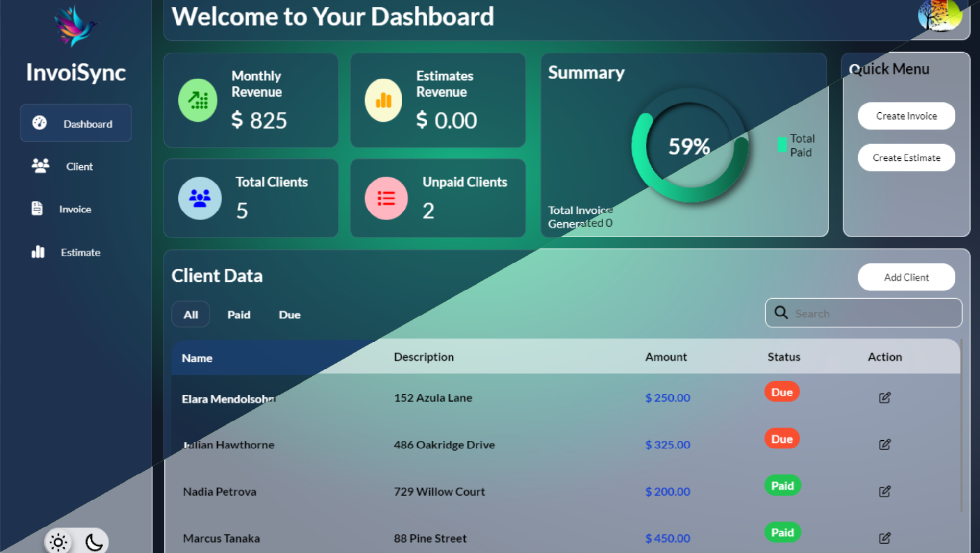
Task: Click Total Invoice Generated 0 text
Action: [580, 216]
